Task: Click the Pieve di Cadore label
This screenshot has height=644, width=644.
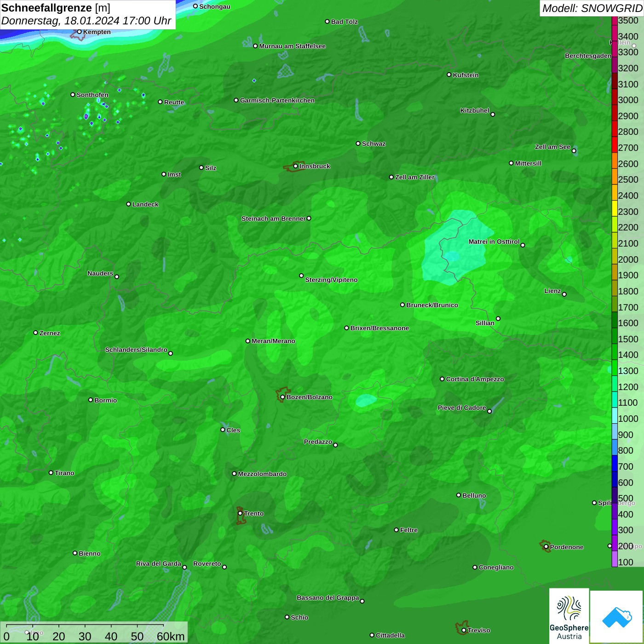Action: tap(462, 408)
